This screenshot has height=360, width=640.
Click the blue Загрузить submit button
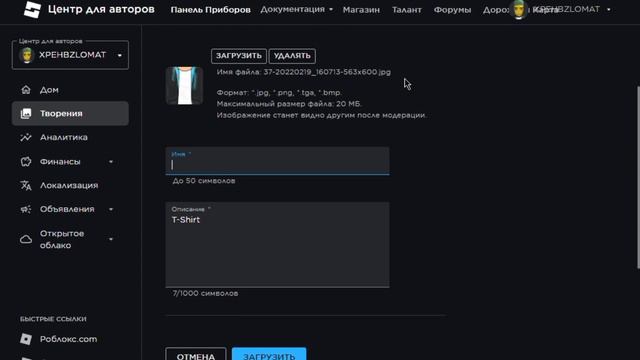[269, 354]
